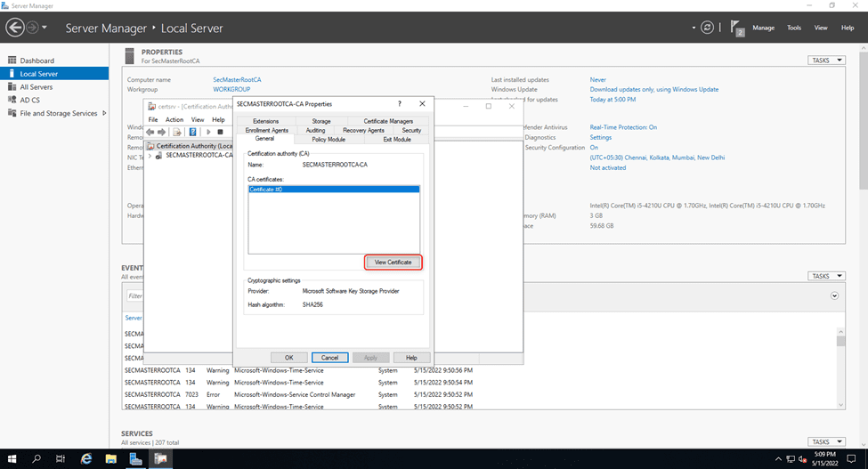Viewport: 868px width, 469px height.
Task: Click the question mark in Properties title bar
Action: [x=400, y=104]
